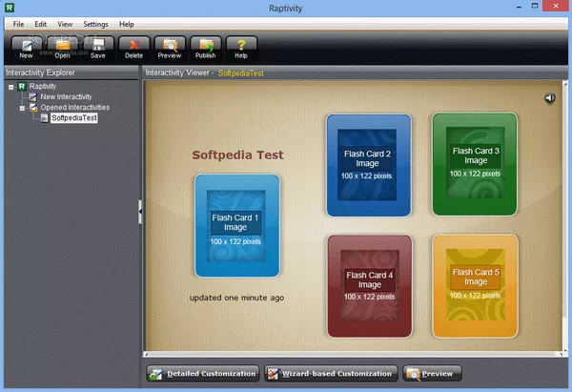Select SoftpediaTest in the explorer tree
The height and width of the screenshot is (392, 572).
[x=73, y=118]
